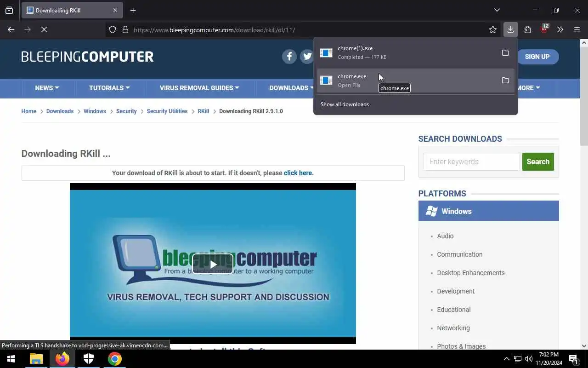588x368 pixels.
Task: Go to Downloads breadcrumb link
Action: 60,111
